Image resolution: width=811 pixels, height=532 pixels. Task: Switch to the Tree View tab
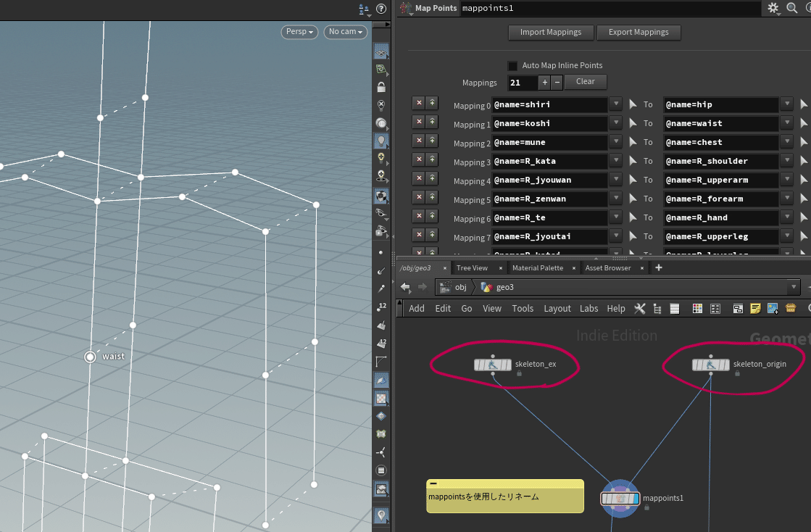click(x=471, y=267)
